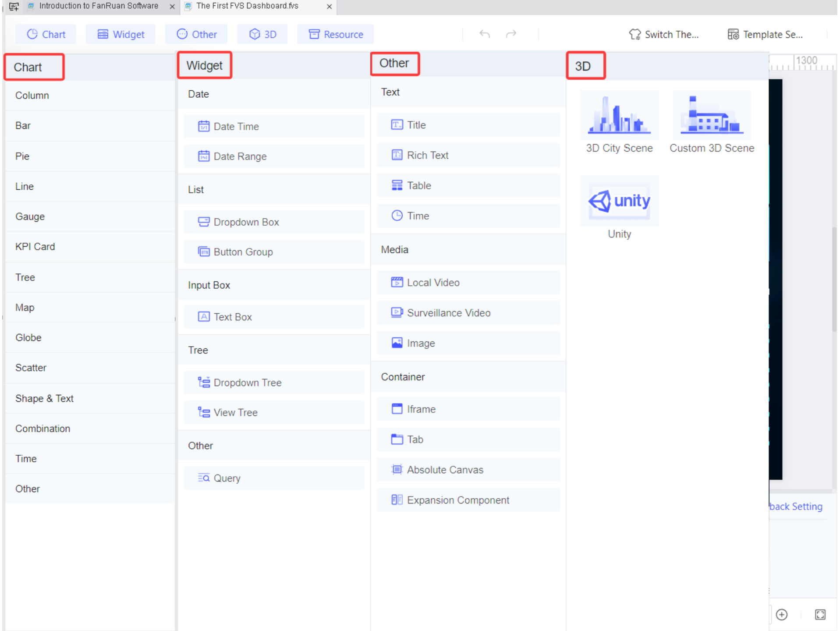The width and height of the screenshot is (840, 631).
Task: Open the Map chart category
Action: tap(25, 307)
